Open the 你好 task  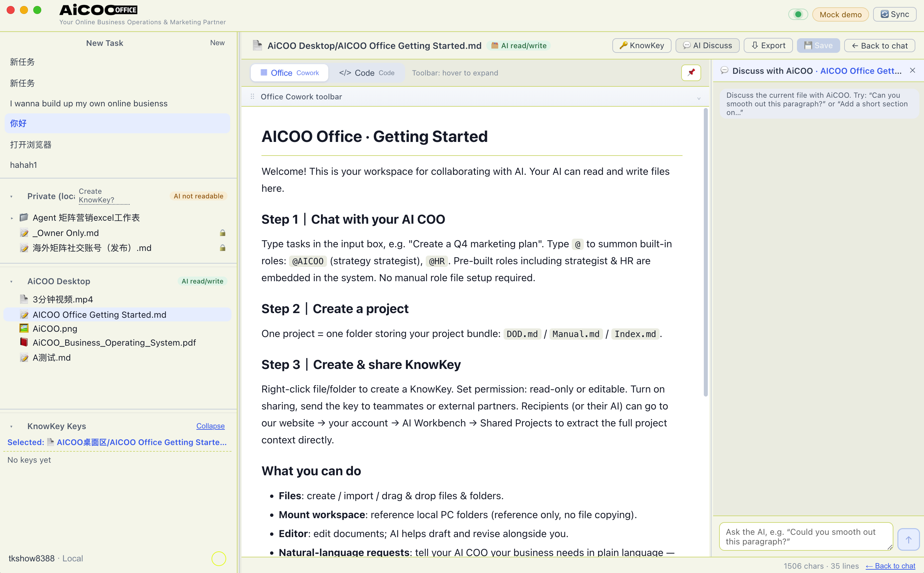[117, 124]
